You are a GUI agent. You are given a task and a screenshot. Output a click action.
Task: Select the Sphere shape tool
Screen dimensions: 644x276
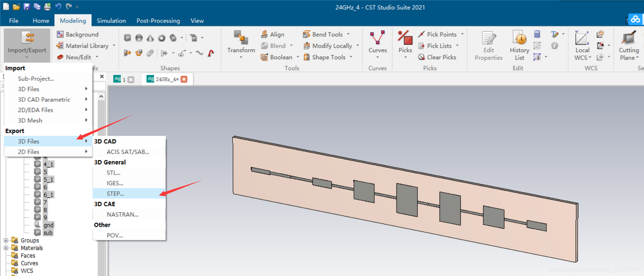pos(139,38)
